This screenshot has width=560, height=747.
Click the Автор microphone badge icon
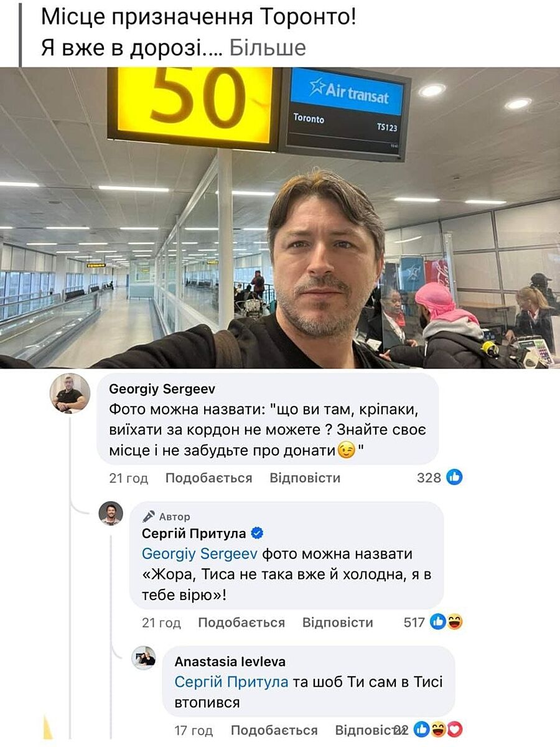point(149,516)
